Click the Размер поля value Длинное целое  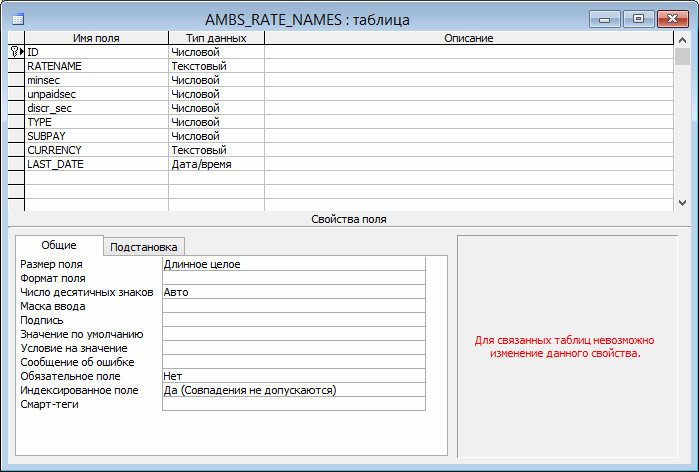tap(293, 264)
